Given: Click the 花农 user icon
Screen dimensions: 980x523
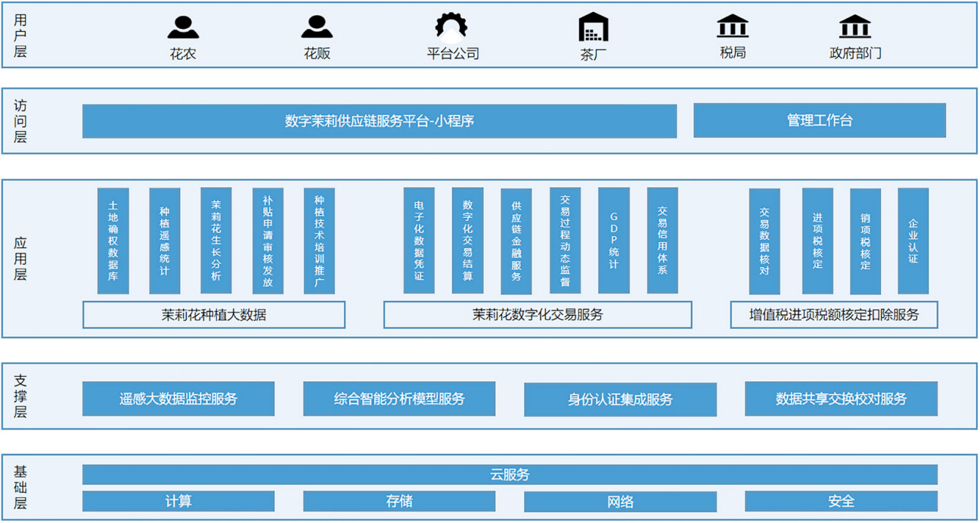Looking at the screenshot, I should (x=183, y=27).
